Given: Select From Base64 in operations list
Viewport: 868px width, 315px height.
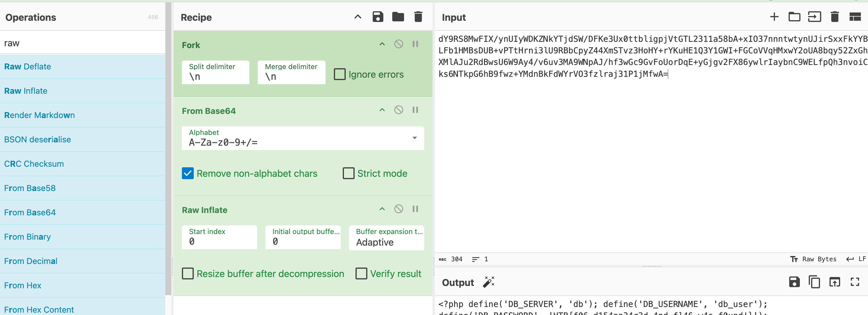Looking at the screenshot, I should [83, 212].
